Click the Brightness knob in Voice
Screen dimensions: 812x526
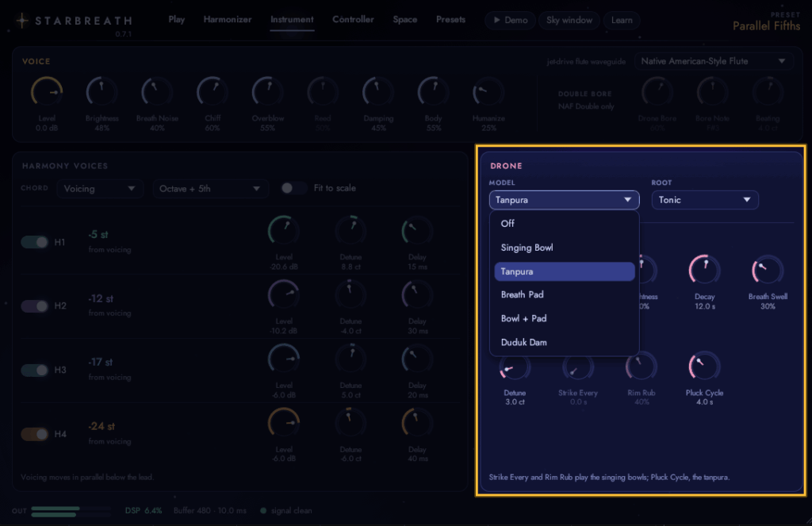[101, 92]
